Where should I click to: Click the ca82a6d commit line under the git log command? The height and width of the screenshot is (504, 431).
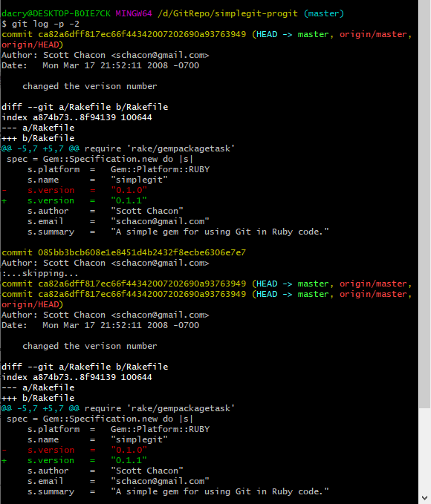pos(207,34)
